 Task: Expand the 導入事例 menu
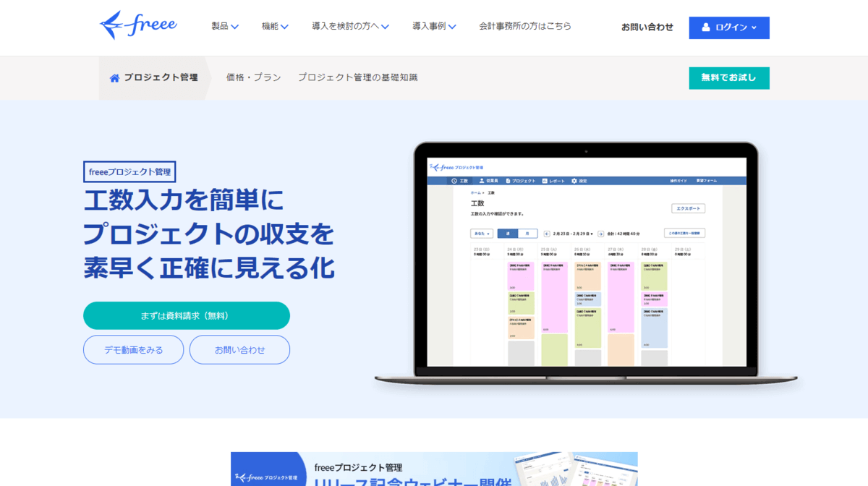tap(434, 26)
